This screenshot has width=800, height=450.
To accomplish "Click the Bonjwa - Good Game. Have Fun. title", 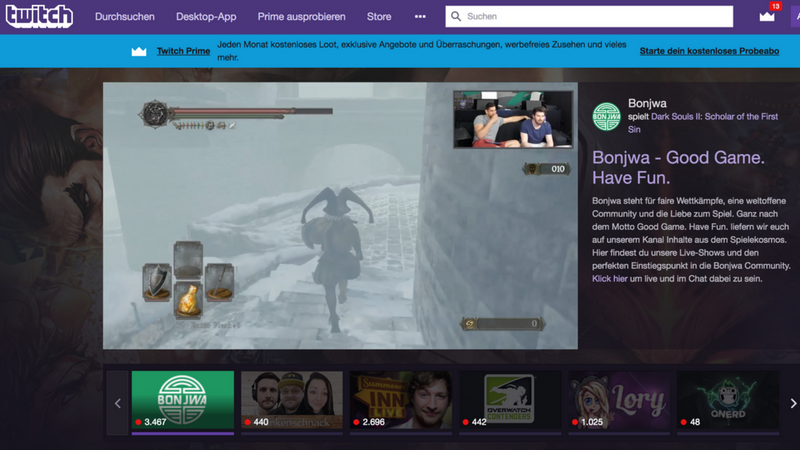I will point(678,167).
